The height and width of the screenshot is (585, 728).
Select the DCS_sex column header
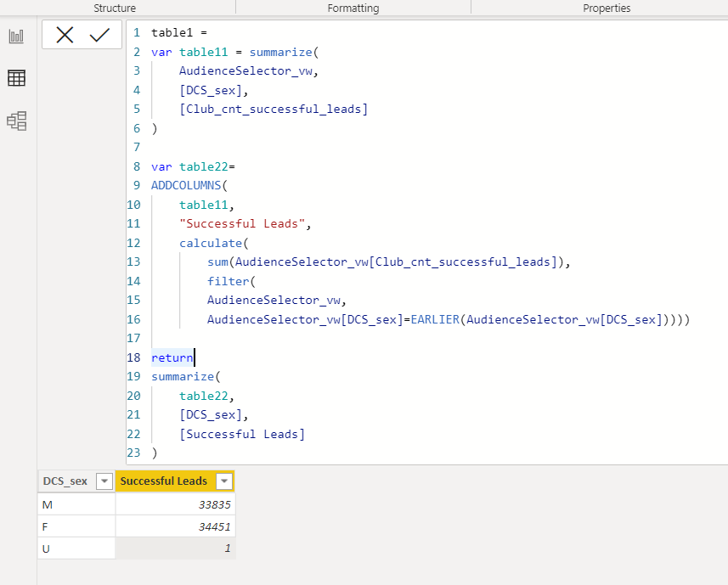click(76, 481)
